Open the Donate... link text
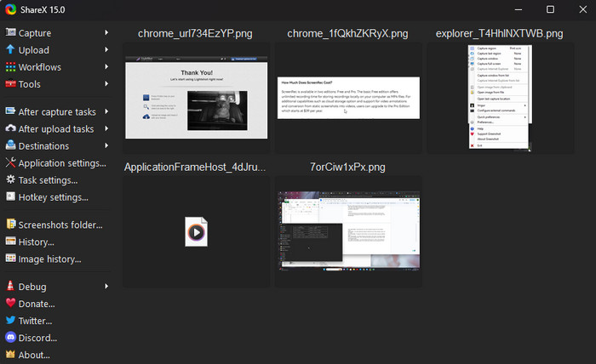The width and height of the screenshot is (596, 364). 37,304
